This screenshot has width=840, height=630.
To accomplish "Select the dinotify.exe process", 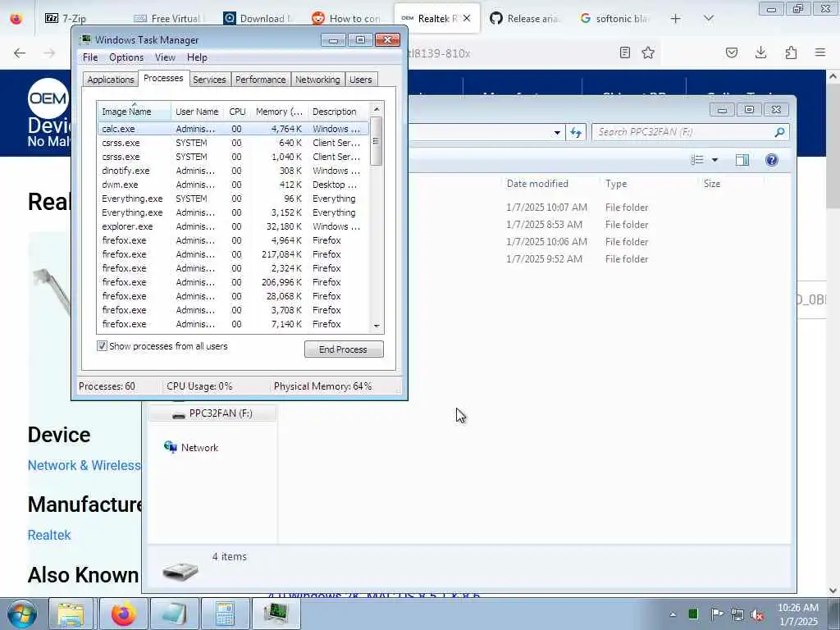I will tap(233, 171).
